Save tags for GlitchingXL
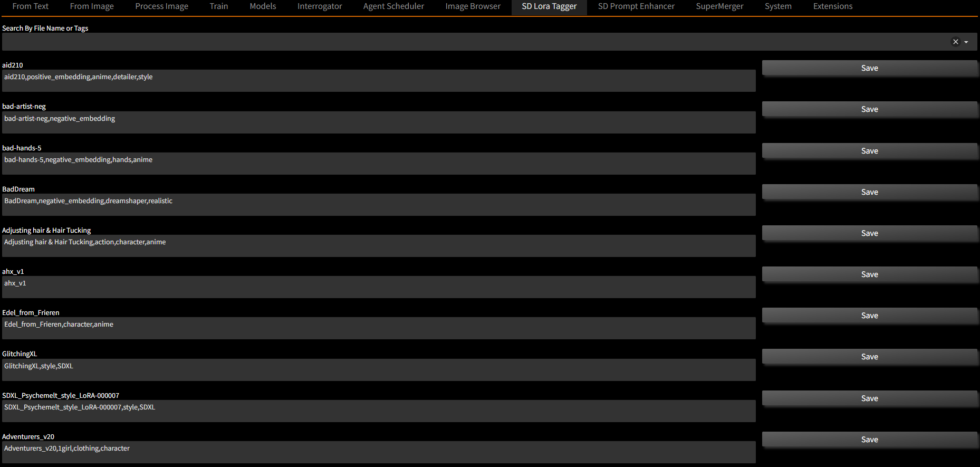Screen dimensions: 980x467 pyautogui.click(x=870, y=357)
